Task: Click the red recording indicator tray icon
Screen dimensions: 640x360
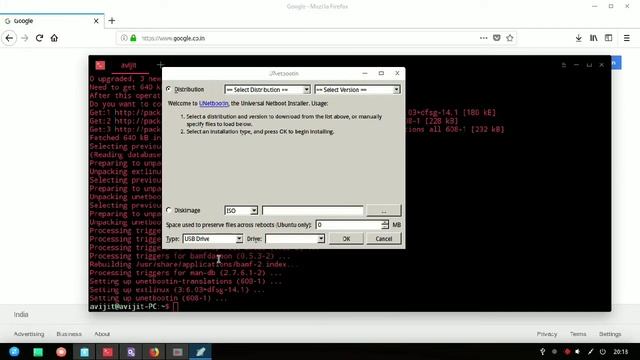Action: coord(567,351)
